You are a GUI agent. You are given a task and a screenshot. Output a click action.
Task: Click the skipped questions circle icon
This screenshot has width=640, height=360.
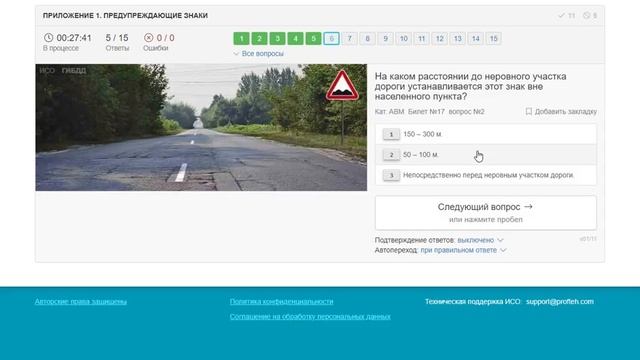[587, 16]
